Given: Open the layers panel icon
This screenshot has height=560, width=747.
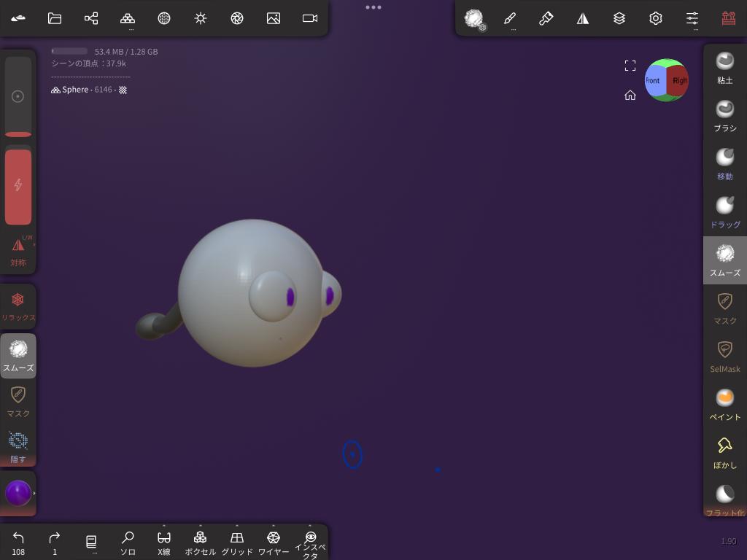Looking at the screenshot, I should pos(619,18).
